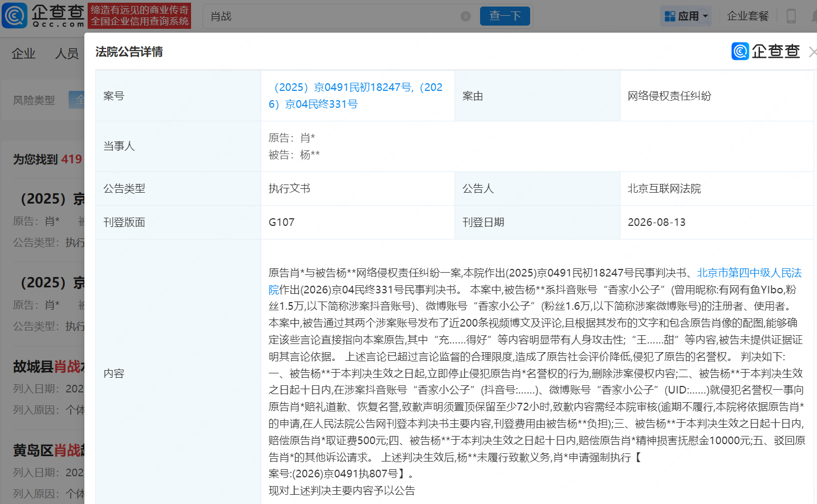Switch to the 人员 tab behind the dialog

pos(67,53)
